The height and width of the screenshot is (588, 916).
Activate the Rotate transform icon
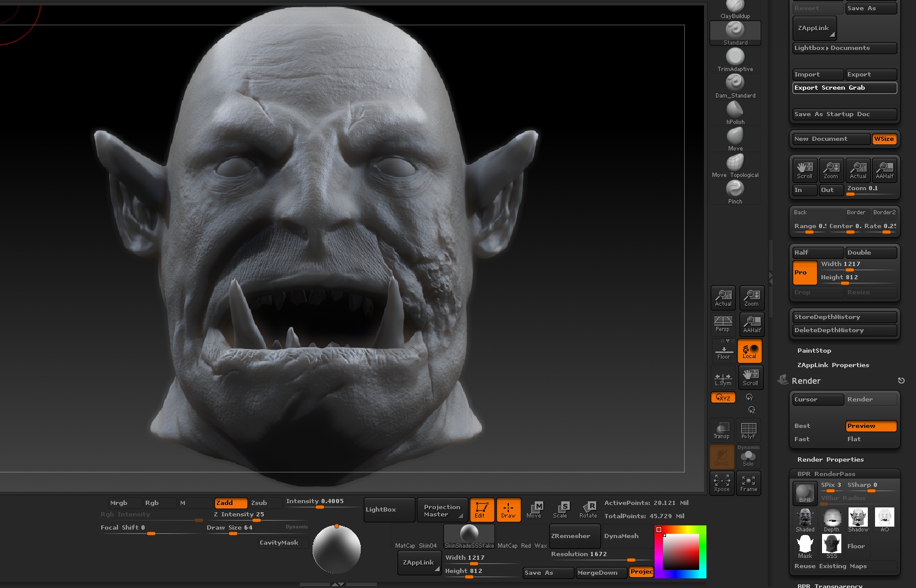(588, 509)
